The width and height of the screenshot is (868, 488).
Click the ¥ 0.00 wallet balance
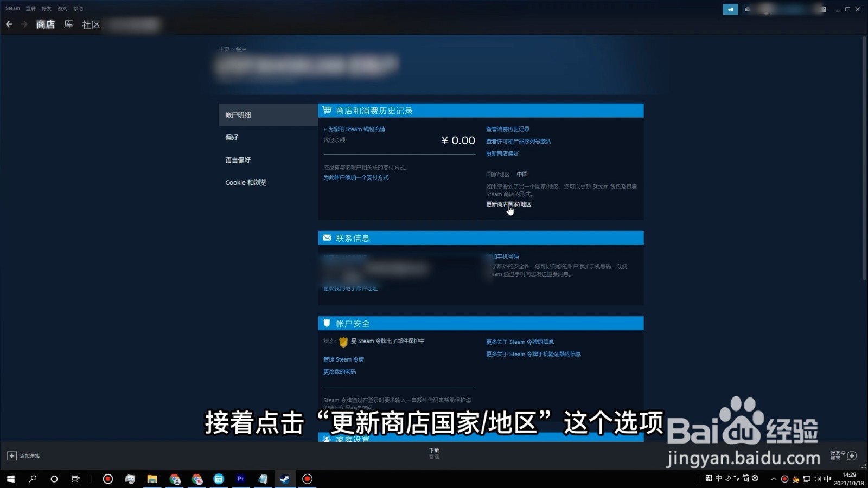tap(458, 140)
